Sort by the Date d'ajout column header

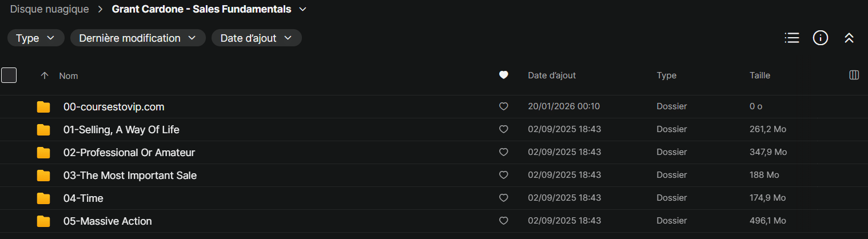[x=552, y=75]
